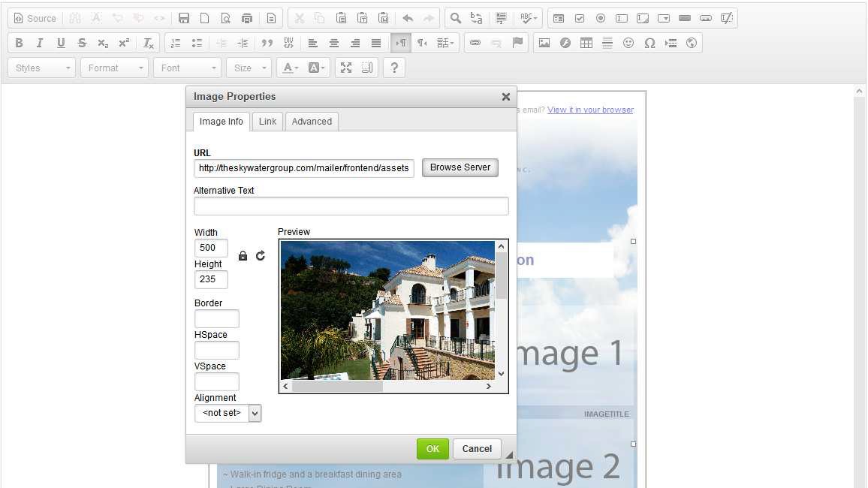Open the Templates icon

[271, 18]
